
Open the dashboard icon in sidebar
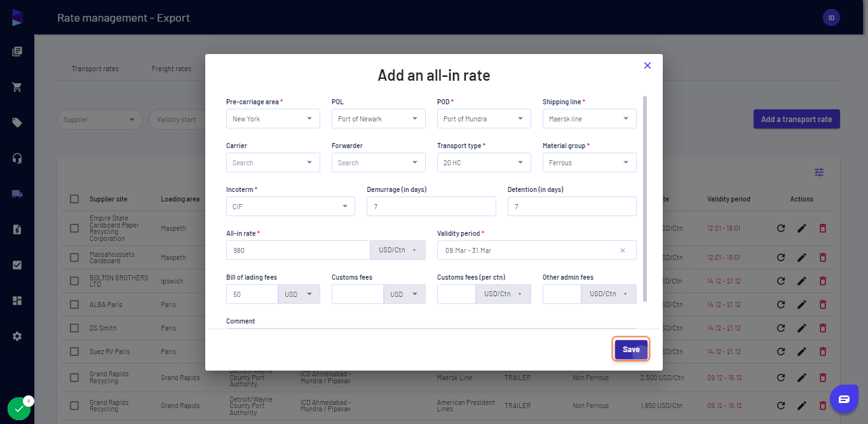click(17, 301)
